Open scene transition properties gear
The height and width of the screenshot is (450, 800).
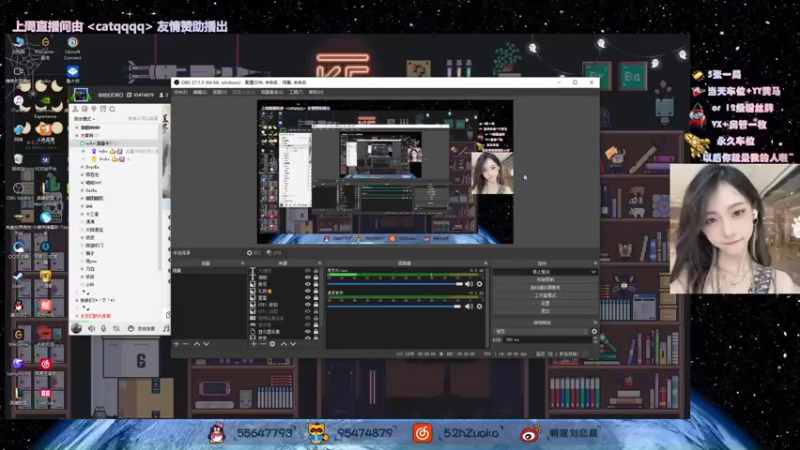[594, 331]
